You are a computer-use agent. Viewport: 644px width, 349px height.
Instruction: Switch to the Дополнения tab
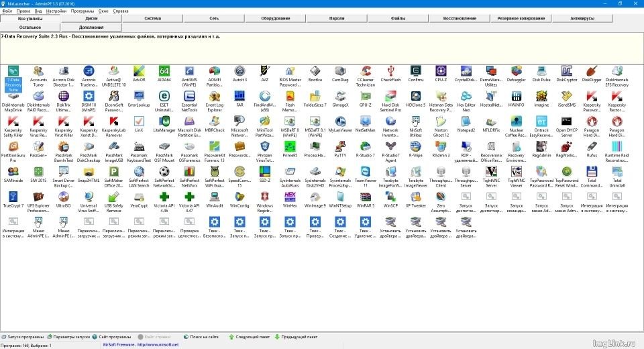point(91,28)
